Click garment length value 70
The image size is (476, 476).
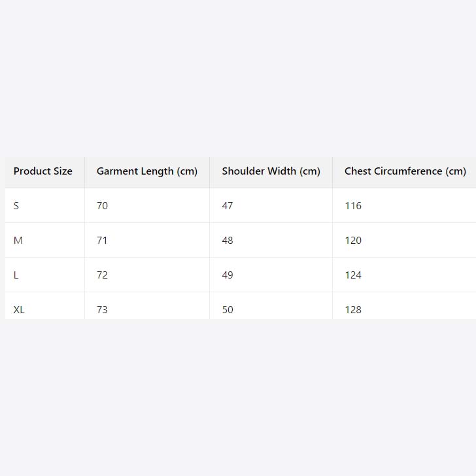(102, 206)
